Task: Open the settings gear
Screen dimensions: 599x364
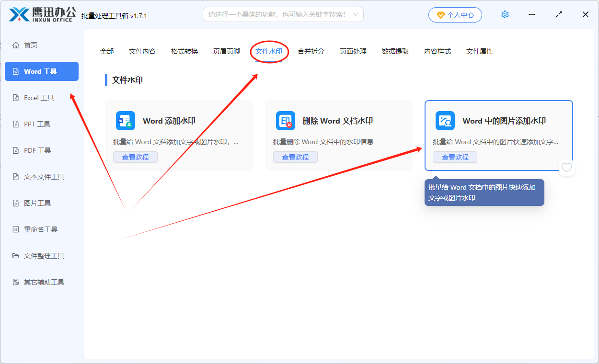Action: (x=505, y=14)
